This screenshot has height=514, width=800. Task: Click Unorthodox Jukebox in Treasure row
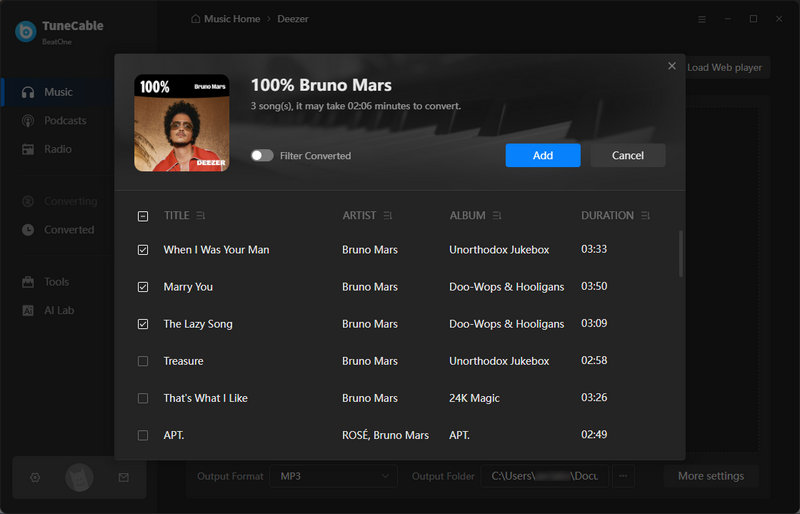[499, 361]
